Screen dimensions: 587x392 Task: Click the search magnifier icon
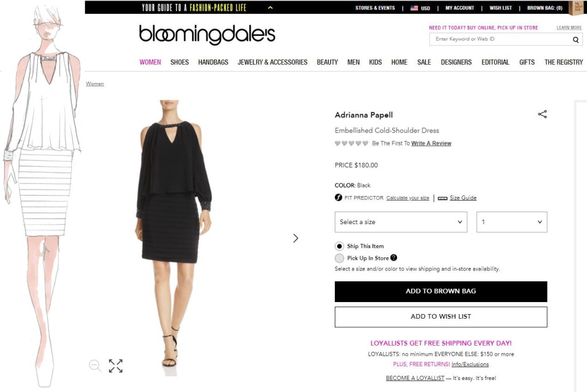(576, 40)
